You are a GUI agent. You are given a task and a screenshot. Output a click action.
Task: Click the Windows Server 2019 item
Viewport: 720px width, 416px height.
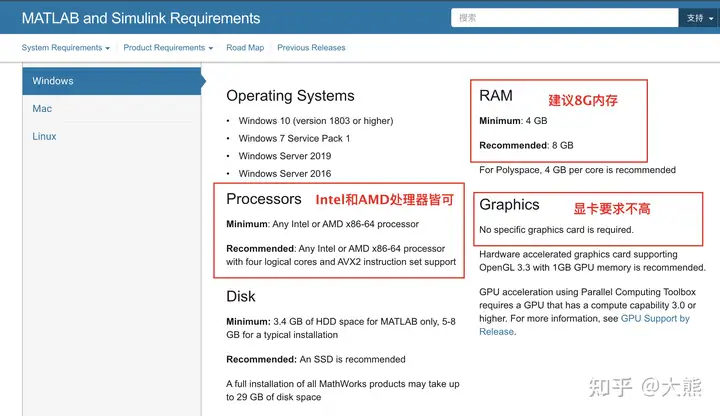coord(285,156)
